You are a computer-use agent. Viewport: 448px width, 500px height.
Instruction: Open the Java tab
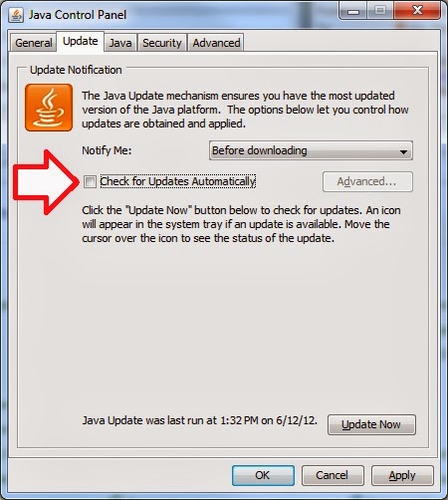point(120,43)
